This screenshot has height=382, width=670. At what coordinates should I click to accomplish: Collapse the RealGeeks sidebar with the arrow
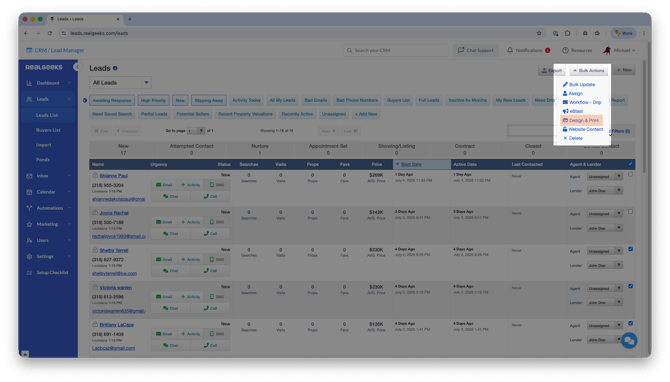[x=76, y=67]
